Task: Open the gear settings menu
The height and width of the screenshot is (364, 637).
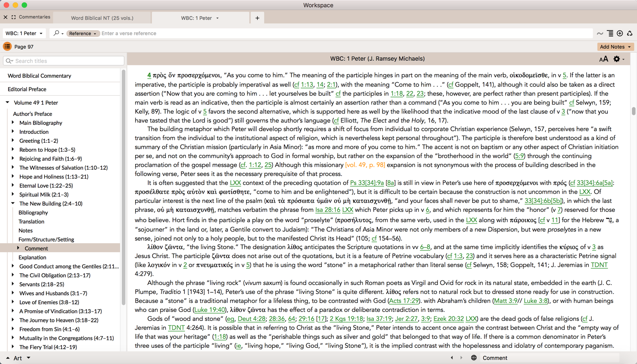Action: 617,59
